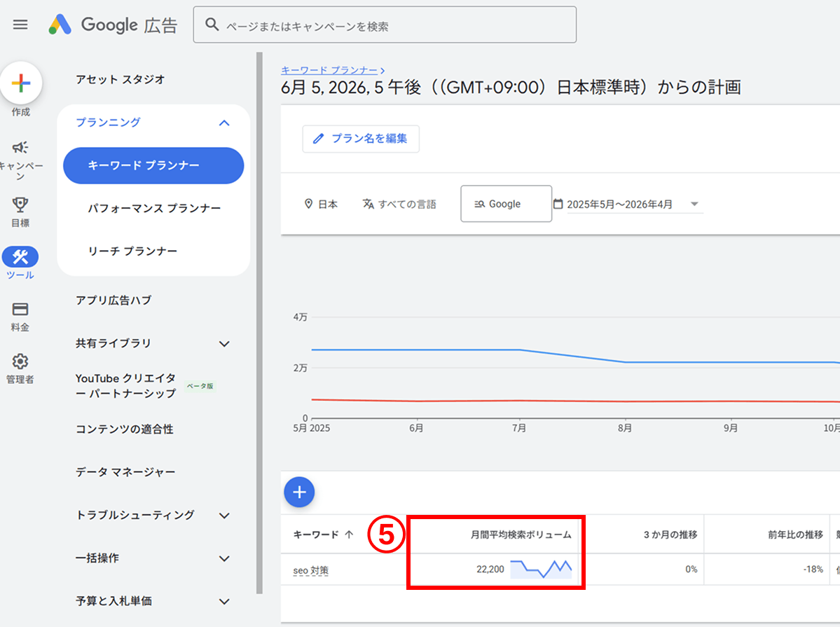Click the search magnifier icon
Viewport: 840px width, 627px height.
[x=212, y=25]
